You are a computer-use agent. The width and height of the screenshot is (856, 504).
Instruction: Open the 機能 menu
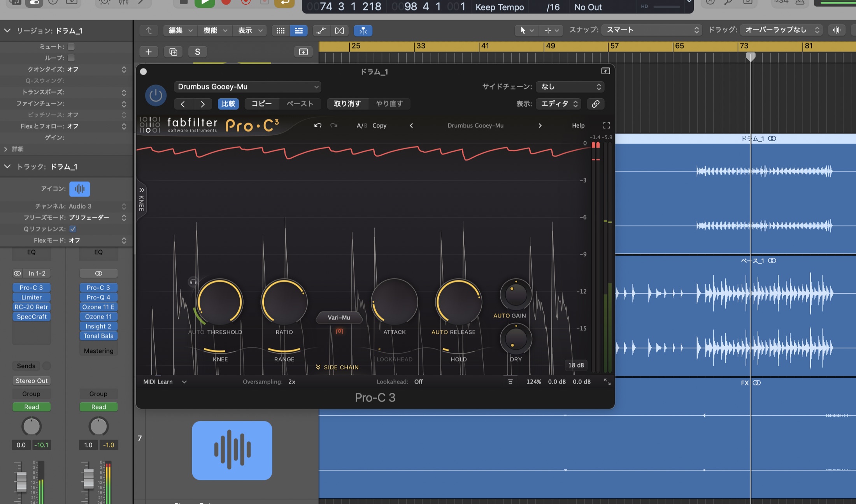pos(215,30)
